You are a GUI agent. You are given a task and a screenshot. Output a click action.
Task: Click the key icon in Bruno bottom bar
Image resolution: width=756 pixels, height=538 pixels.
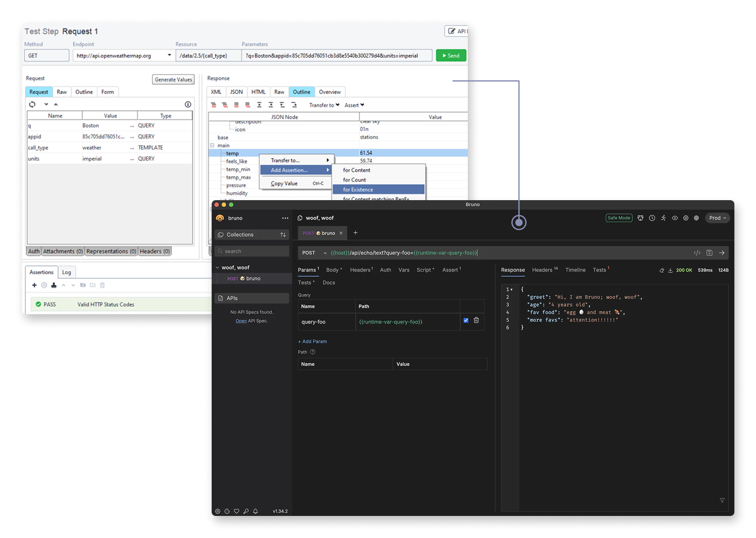point(246,511)
